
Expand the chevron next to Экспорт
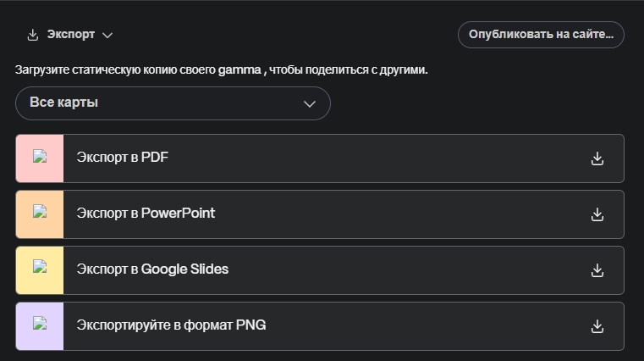point(107,35)
